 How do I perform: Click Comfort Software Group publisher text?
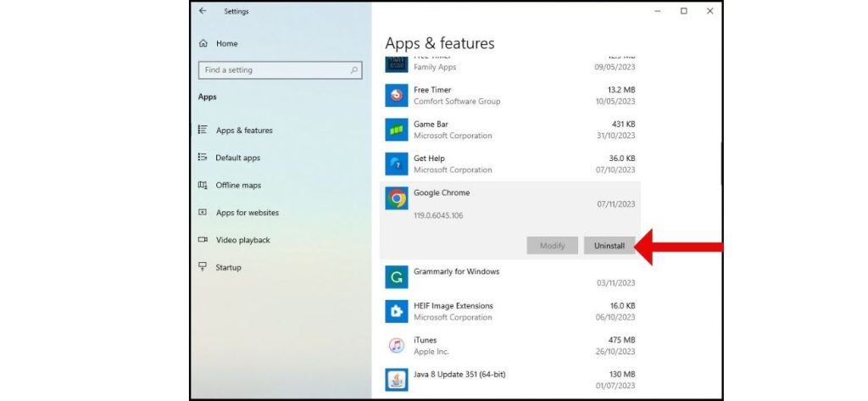[x=457, y=102]
